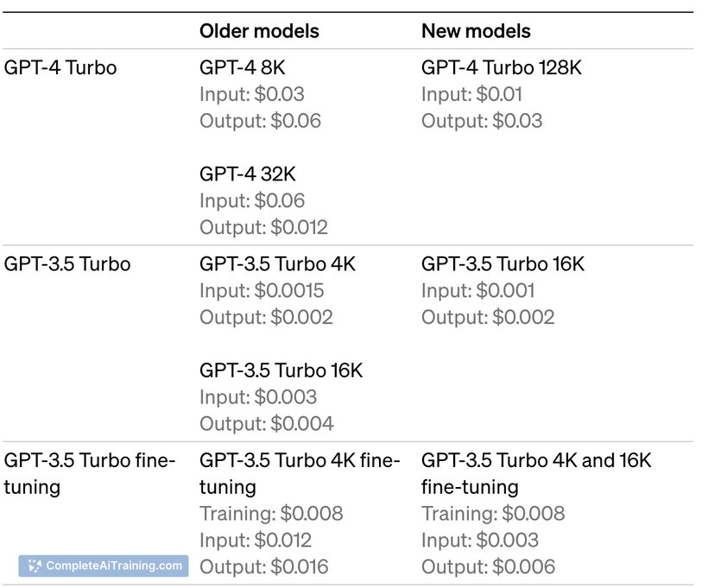Click the "New models" column header

476,31
